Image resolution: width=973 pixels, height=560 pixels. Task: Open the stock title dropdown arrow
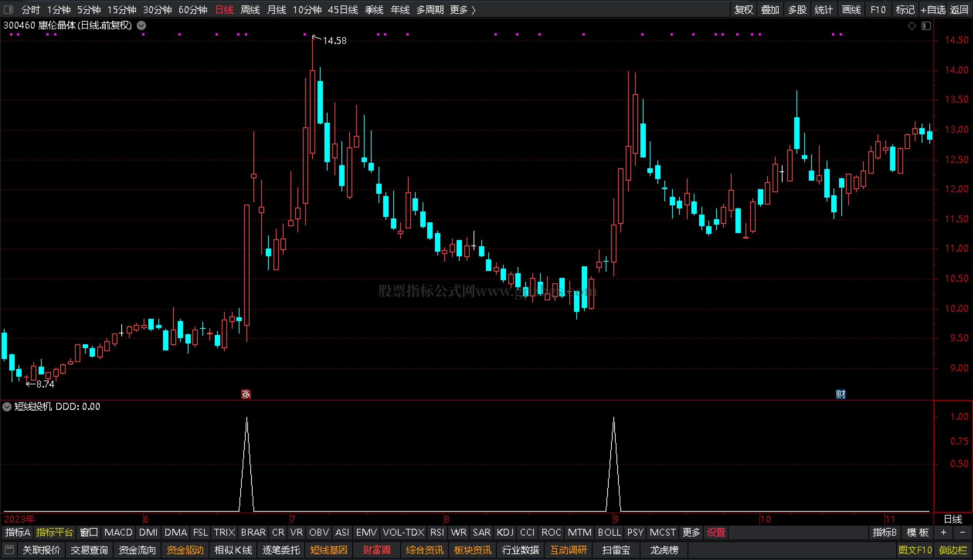click(141, 26)
